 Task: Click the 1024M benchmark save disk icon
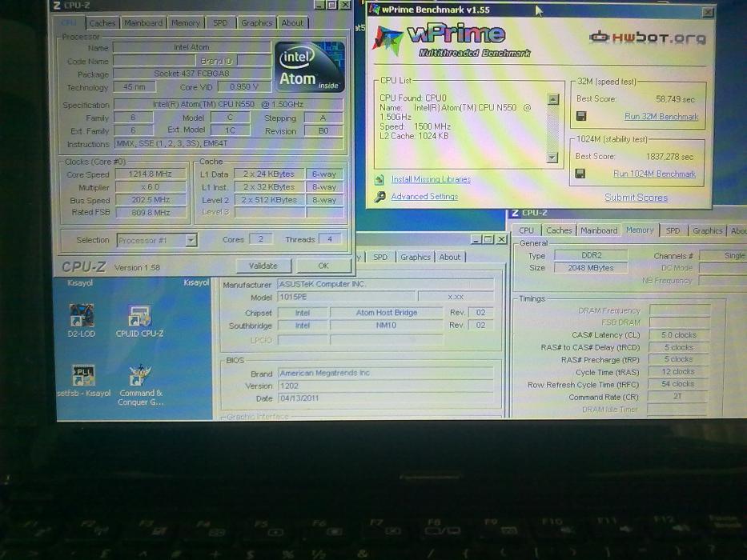pos(580,174)
